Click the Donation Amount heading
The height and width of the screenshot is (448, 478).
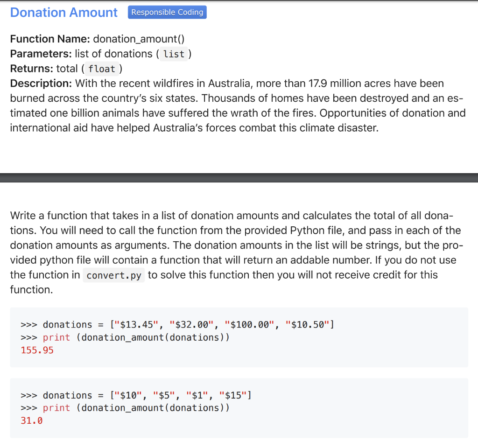[x=63, y=12]
